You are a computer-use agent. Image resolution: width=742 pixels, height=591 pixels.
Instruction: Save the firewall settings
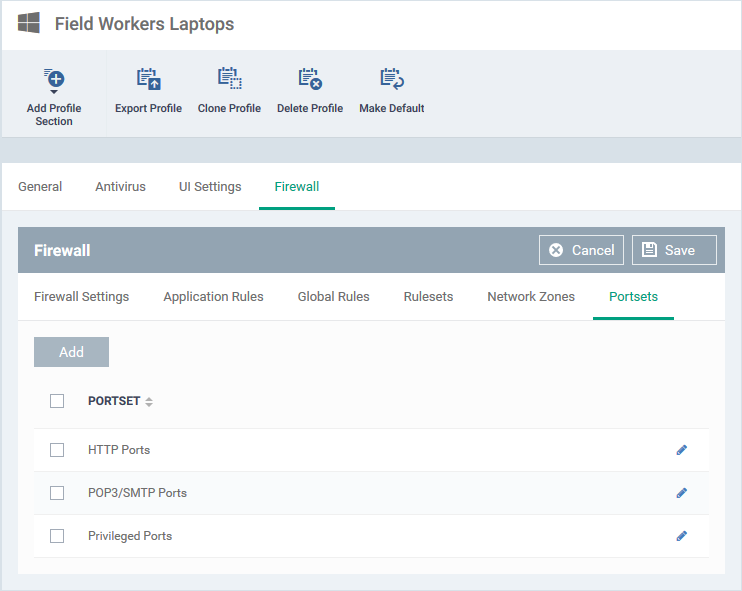click(674, 250)
